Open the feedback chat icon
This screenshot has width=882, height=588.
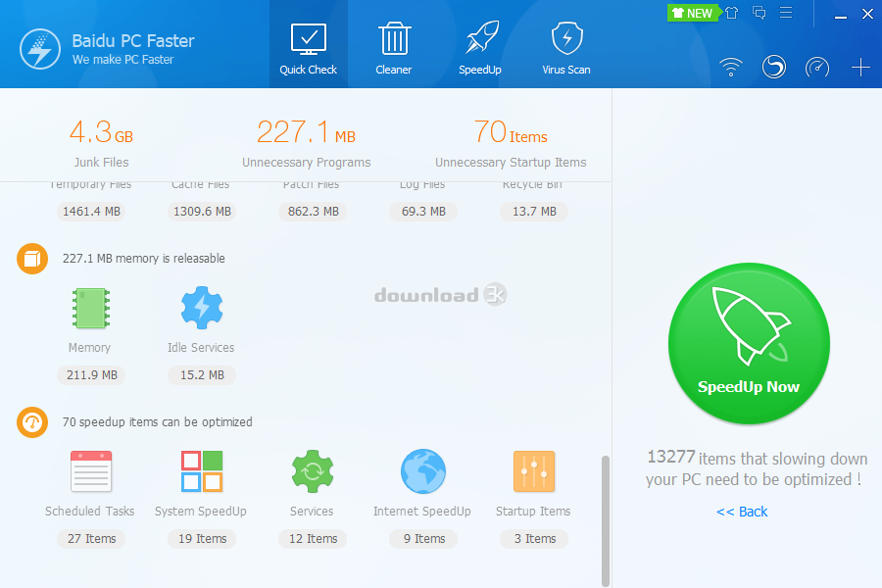pos(759,13)
